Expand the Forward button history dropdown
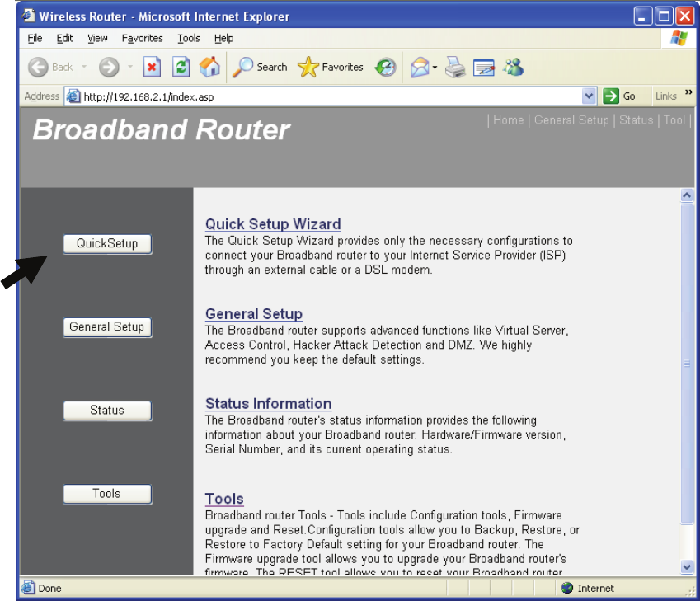The image size is (700, 601). click(130, 67)
